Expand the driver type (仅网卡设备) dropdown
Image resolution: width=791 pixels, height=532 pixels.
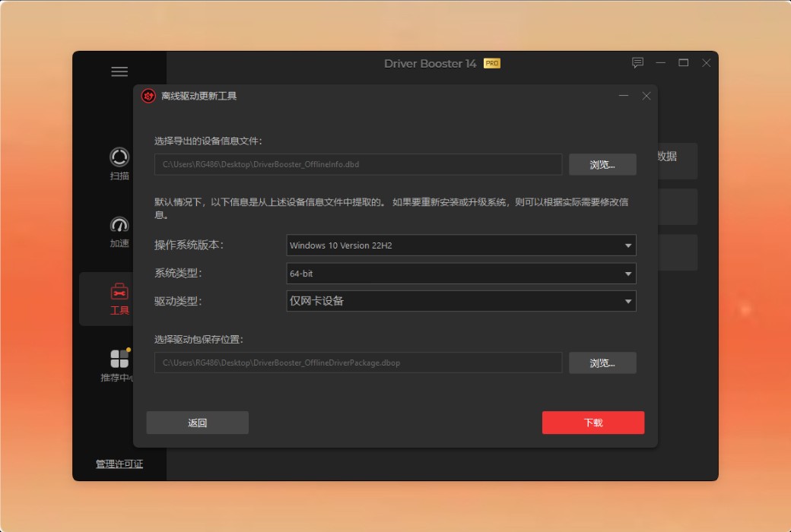coord(461,301)
